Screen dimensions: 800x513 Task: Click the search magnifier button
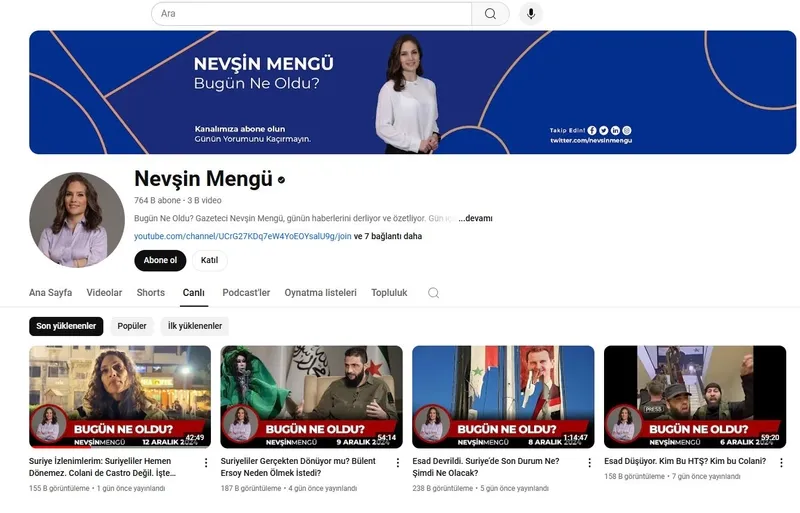[x=490, y=14]
